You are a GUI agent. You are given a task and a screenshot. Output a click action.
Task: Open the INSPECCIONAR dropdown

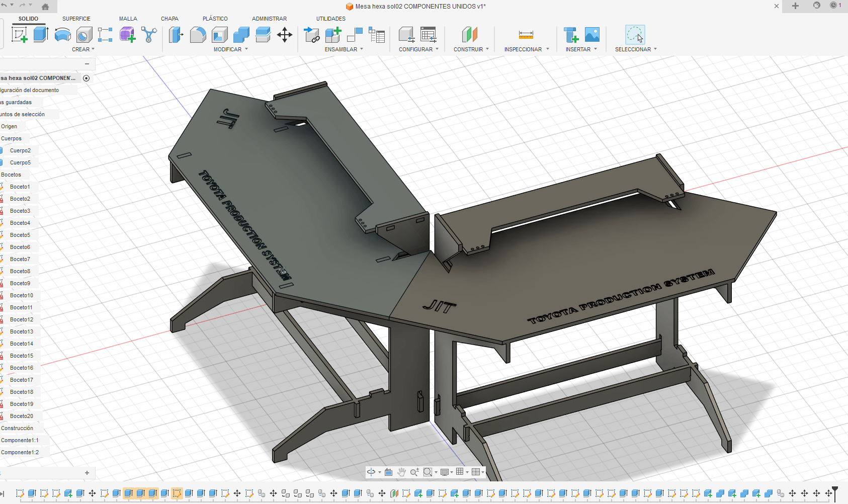(x=527, y=49)
